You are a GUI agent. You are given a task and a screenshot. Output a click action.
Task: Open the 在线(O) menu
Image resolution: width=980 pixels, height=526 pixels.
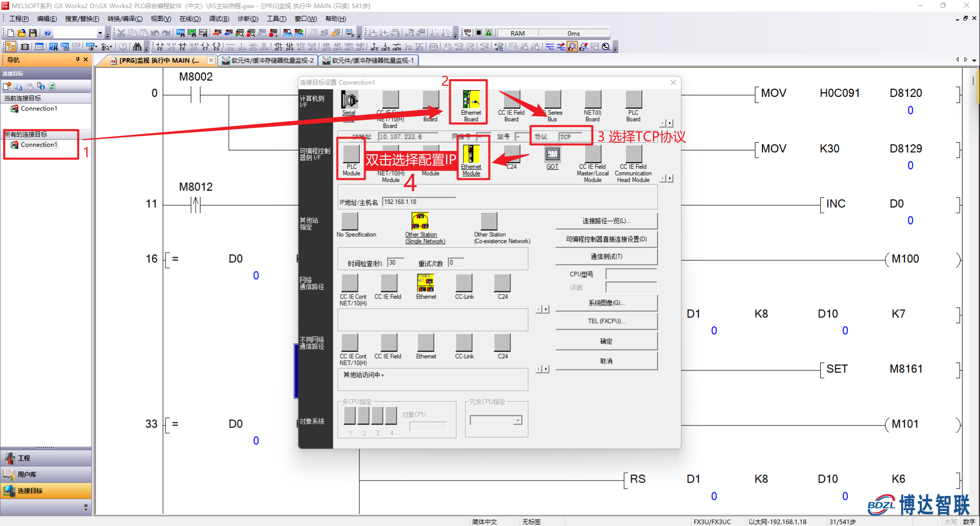(190, 19)
